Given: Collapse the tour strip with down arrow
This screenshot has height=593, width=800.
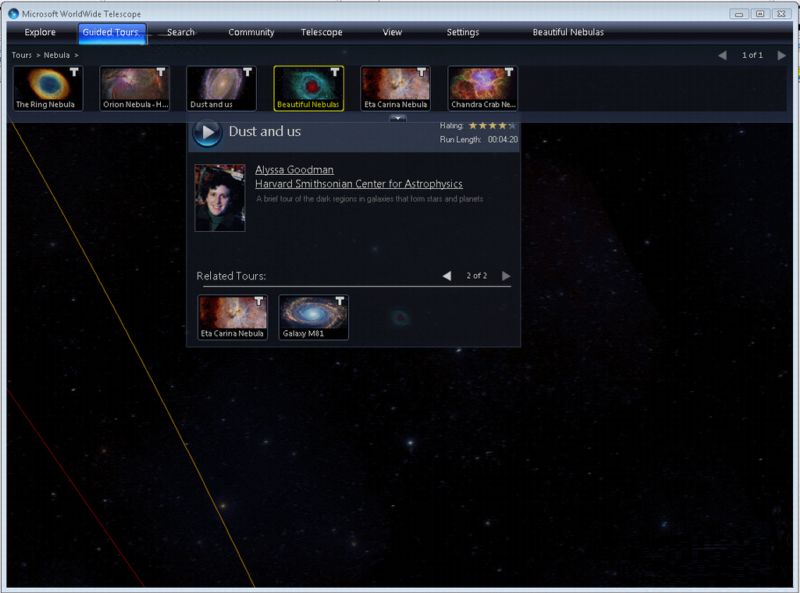Looking at the screenshot, I should (398, 118).
